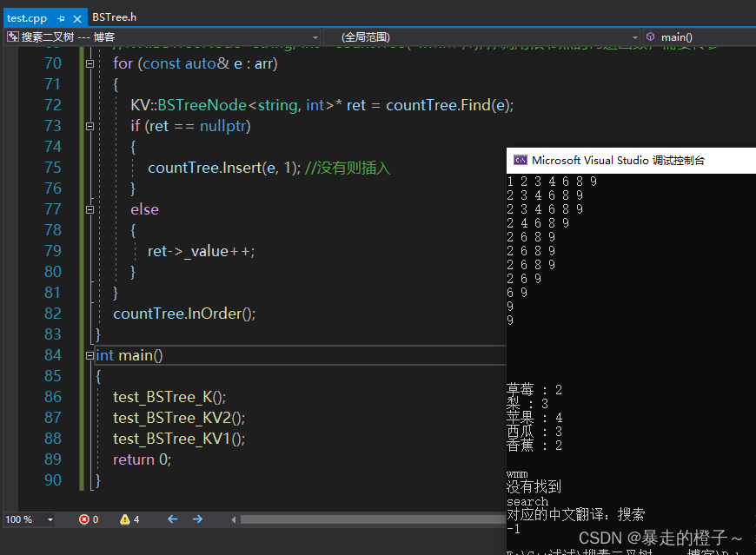Click on countTree.Find(e) in line 72
Image resolution: width=756 pixels, height=555 pixels.
point(447,105)
